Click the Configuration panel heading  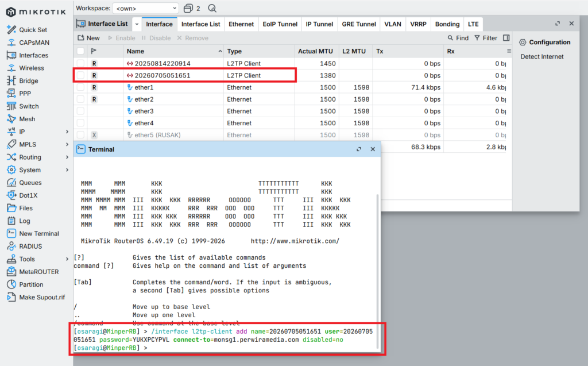coord(545,43)
